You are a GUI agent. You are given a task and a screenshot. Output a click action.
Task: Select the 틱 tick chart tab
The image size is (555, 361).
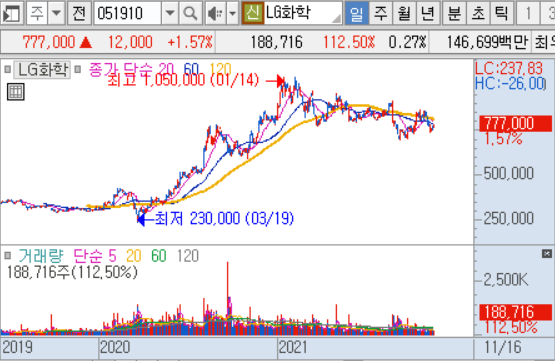[x=502, y=13]
